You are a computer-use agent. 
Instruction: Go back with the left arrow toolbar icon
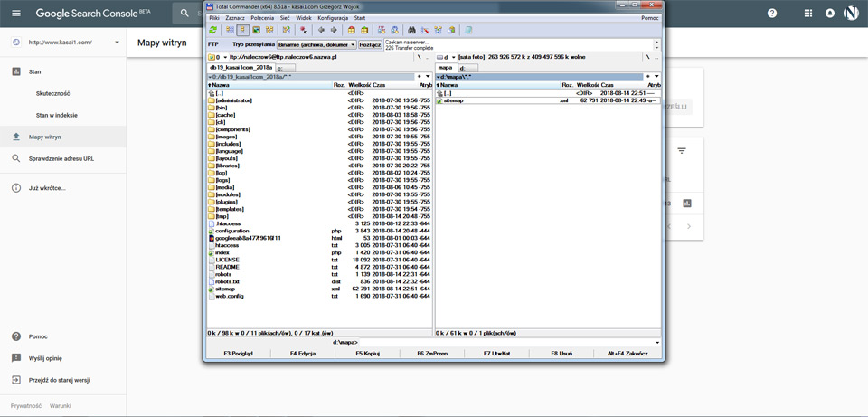tap(320, 30)
